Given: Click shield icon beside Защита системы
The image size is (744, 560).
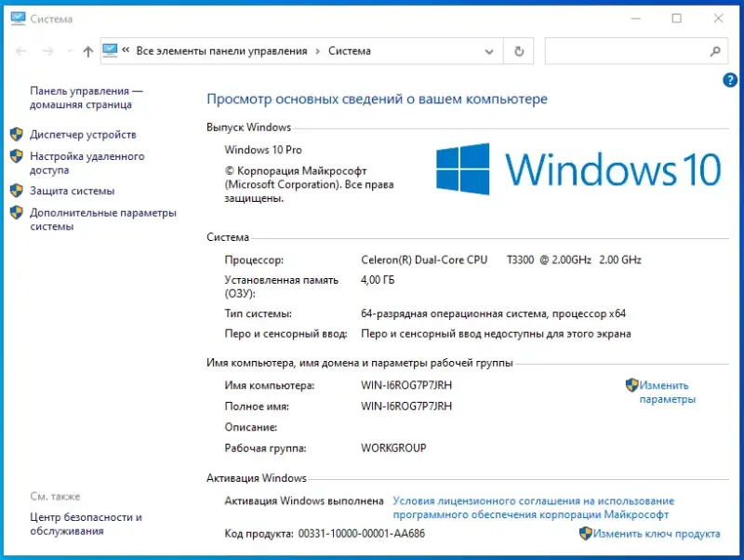Looking at the screenshot, I should [x=17, y=191].
